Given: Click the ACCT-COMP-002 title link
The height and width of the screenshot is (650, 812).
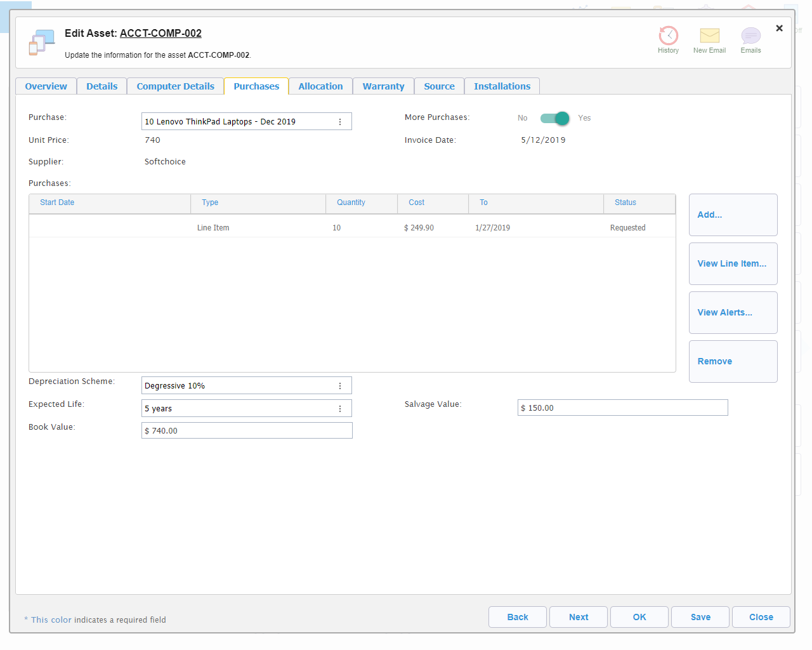Looking at the screenshot, I should tap(160, 33).
